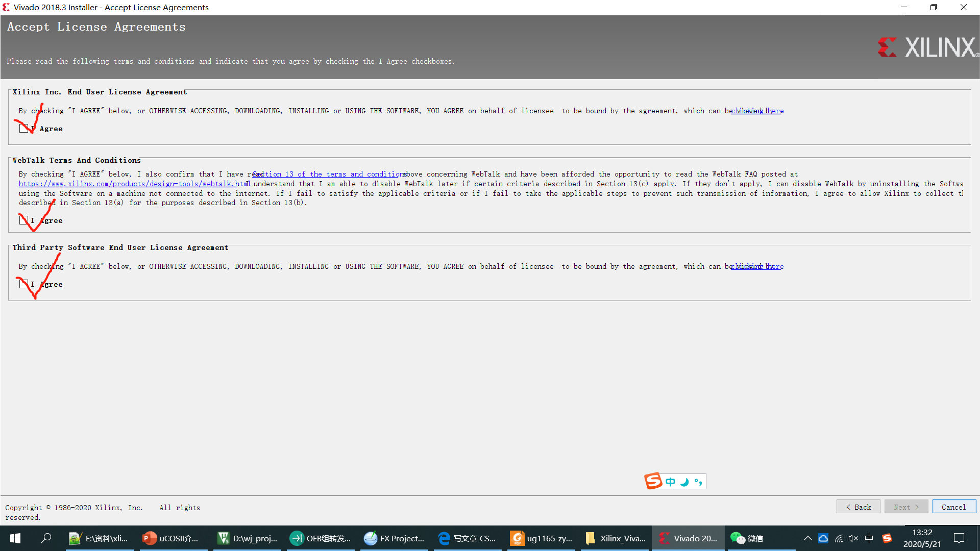This screenshot has height=551, width=980.
Task: Expand hidden icons in the system tray
Action: (808, 538)
